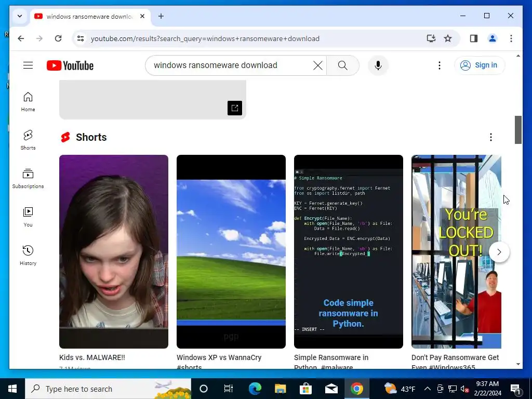Go to the YouTube logo home link

(70, 65)
